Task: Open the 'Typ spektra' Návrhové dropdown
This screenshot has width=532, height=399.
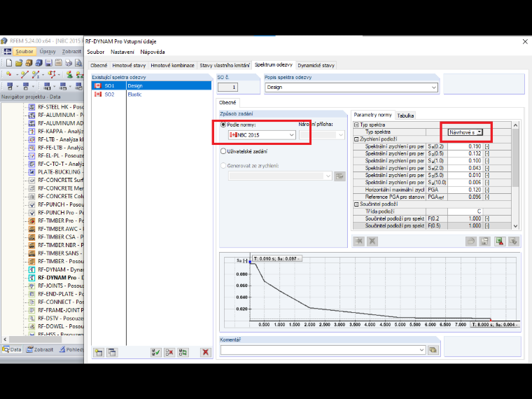Action: tap(479, 132)
